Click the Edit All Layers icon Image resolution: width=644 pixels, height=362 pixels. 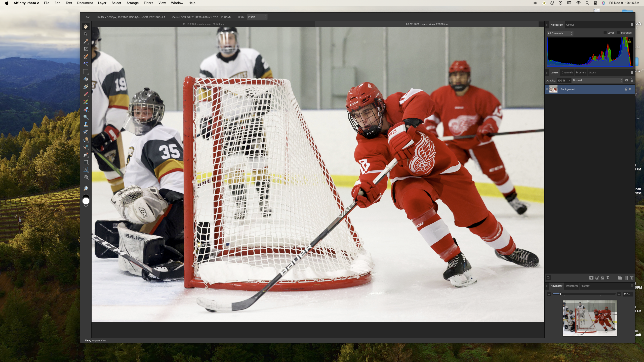[x=548, y=278]
